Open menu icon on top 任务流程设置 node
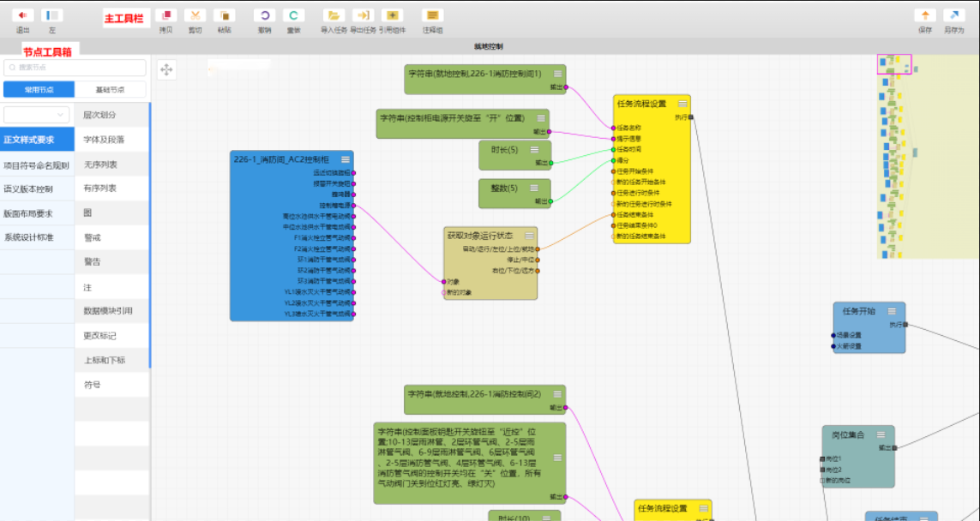This screenshot has width=980, height=521. pos(682,104)
